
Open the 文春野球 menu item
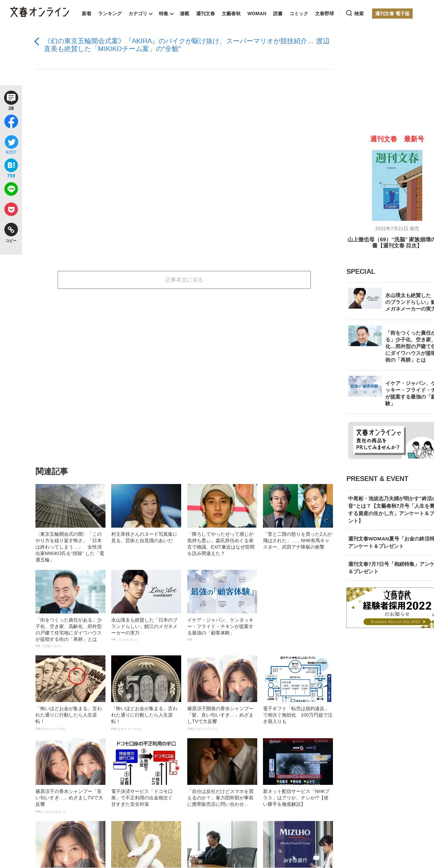[x=324, y=14]
